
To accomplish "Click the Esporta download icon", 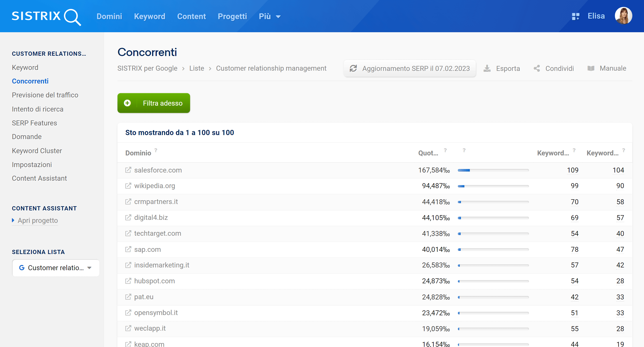I will point(487,68).
